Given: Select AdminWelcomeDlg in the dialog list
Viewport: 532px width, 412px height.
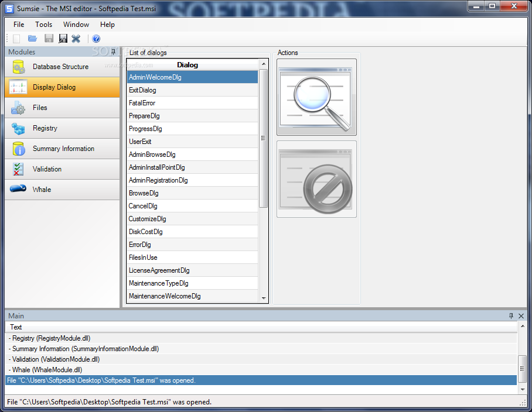Looking at the screenshot, I should [192, 77].
